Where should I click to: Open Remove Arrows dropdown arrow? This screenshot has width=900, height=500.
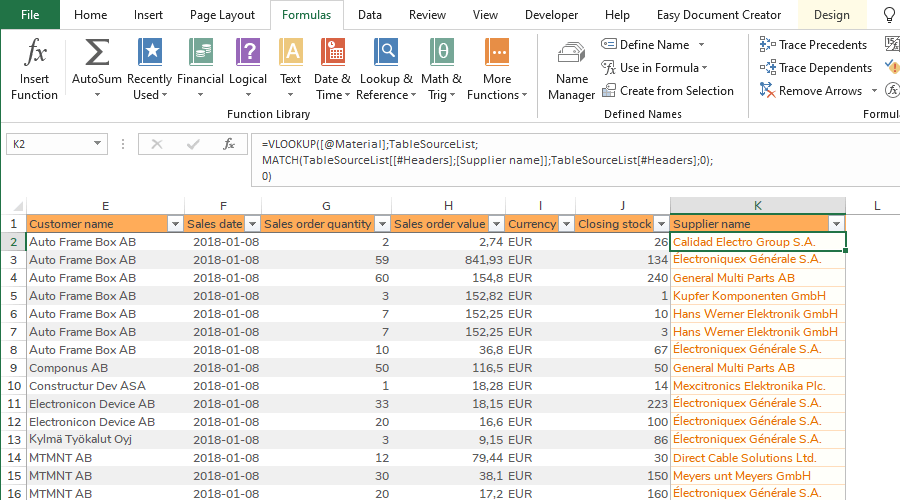coord(874,91)
